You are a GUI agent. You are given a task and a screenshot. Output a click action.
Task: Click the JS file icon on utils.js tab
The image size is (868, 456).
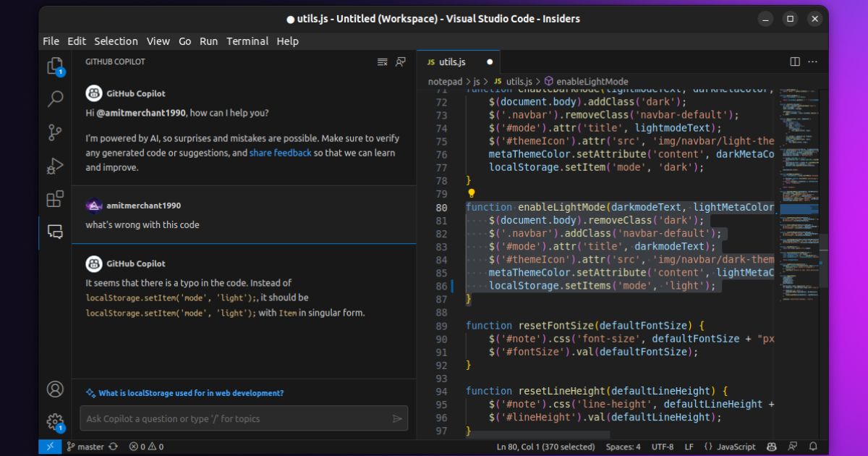(x=431, y=62)
